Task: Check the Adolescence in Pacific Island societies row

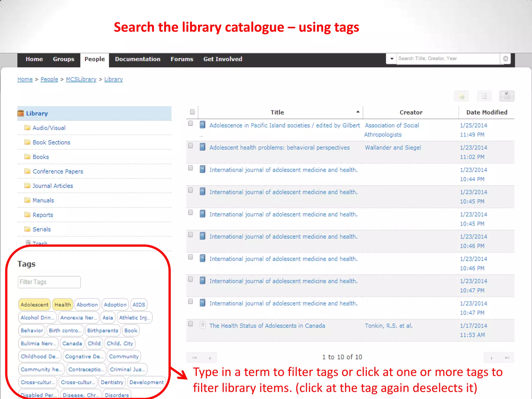Action: coord(190,123)
